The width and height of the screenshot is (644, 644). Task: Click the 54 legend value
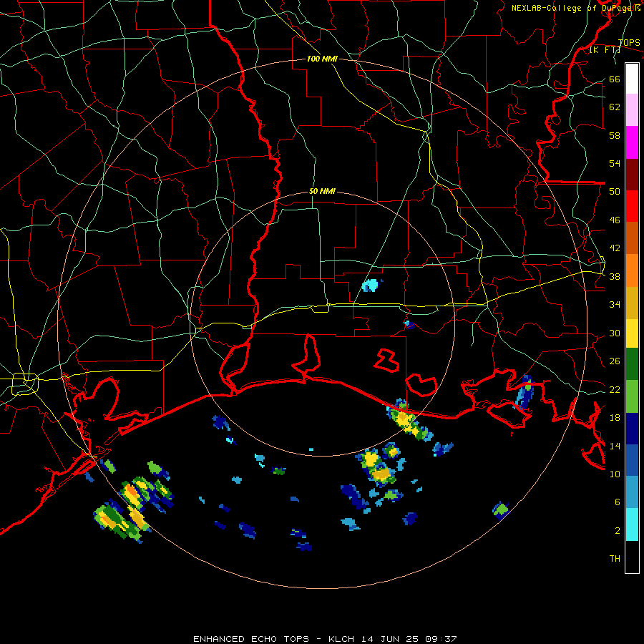coord(615,163)
